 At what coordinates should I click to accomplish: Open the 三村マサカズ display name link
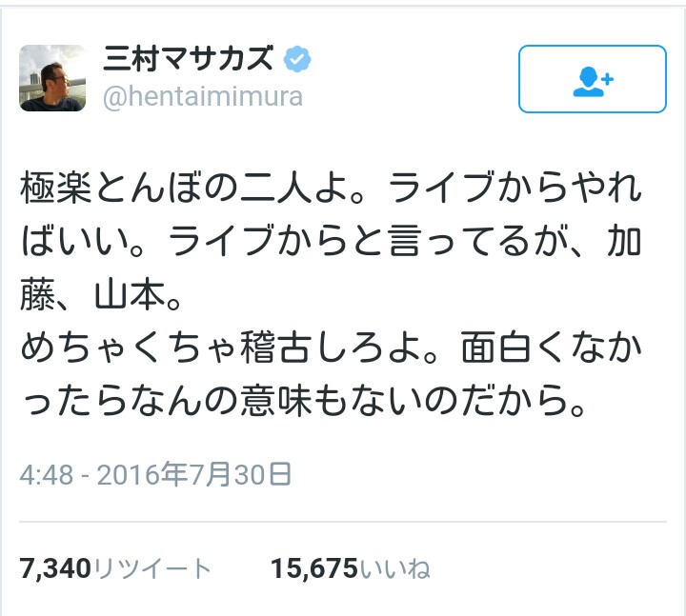[189, 61]
